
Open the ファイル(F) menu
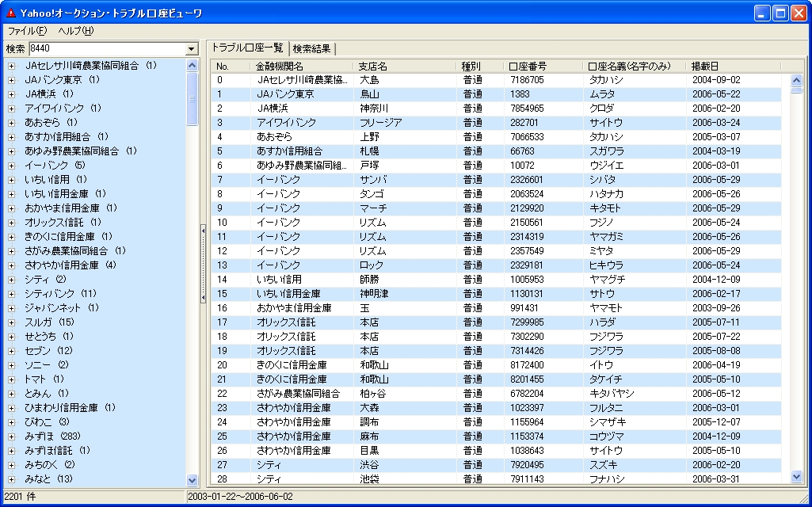[28, 31]
